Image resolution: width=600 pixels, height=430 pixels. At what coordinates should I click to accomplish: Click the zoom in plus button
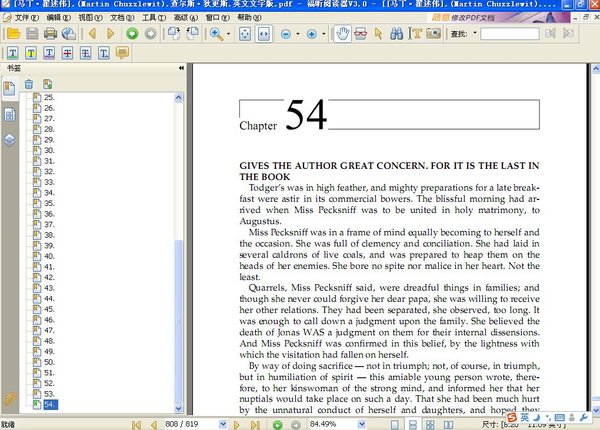click(312, 34)
